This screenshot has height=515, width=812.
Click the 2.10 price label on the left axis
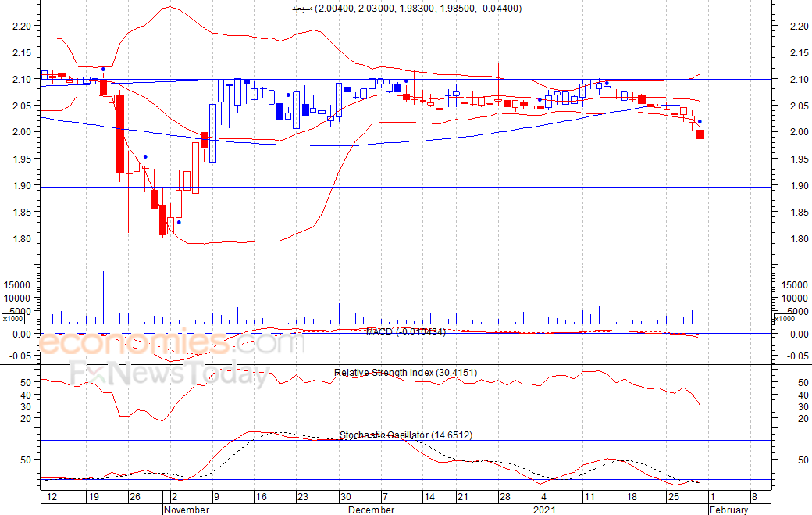tap(22, 79)
